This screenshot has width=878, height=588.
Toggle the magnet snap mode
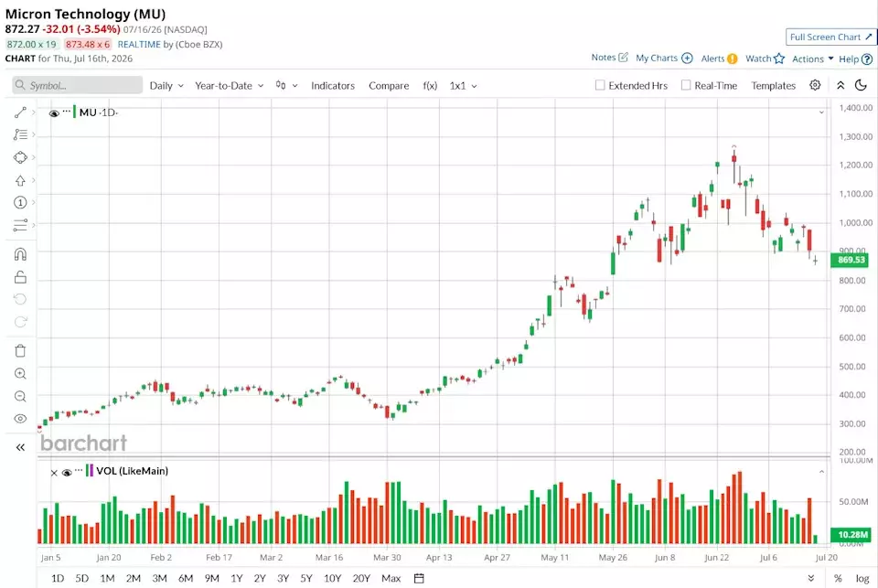pyautogui.click(x=20, y=255)
